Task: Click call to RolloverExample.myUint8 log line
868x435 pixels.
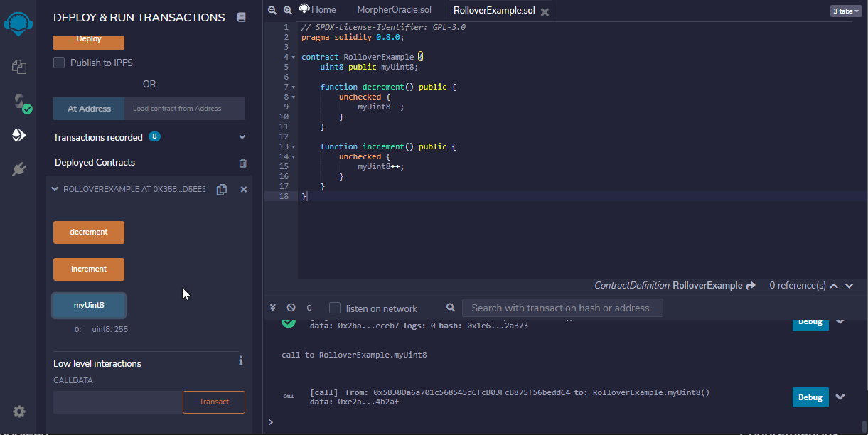Action: [354, 355]
